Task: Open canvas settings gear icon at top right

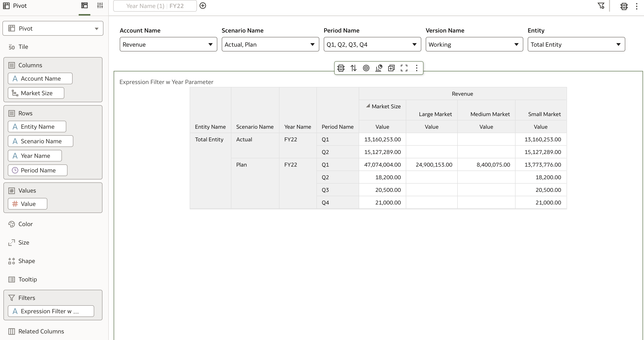Action: tap(624, 6)
